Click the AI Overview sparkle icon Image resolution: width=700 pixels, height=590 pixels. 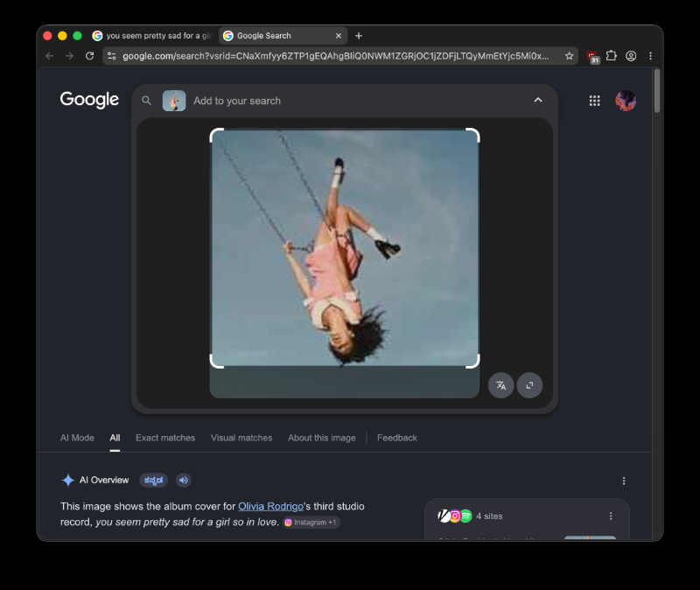point(68,480)
